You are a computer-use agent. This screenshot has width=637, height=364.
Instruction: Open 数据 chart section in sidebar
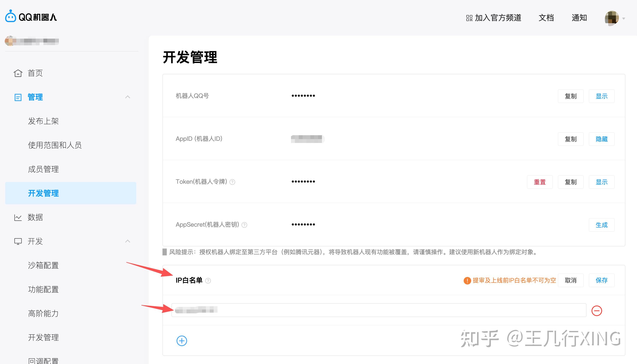pos(35,217)
